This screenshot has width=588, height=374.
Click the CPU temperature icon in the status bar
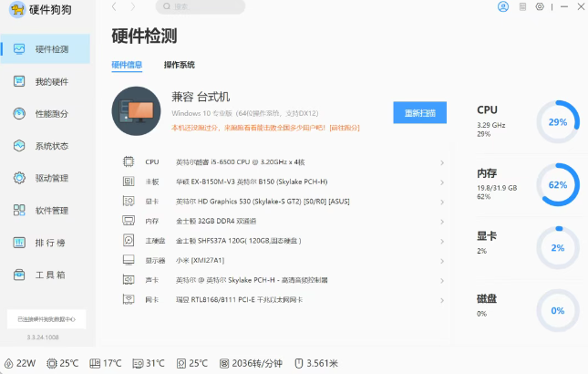point(51,363)
